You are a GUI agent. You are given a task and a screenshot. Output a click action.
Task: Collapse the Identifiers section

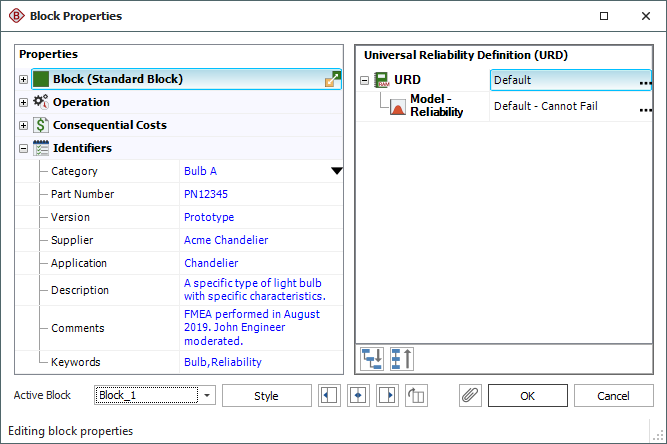click(24, 148)
